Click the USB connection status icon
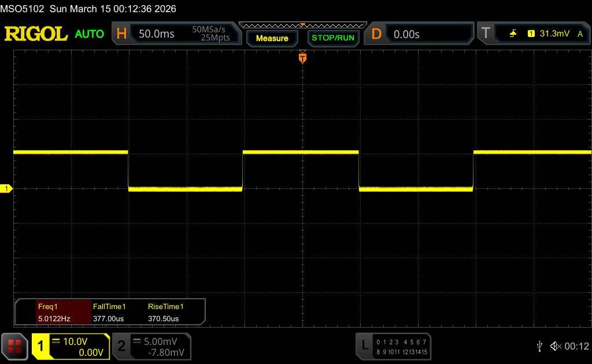 coord(539,346)
